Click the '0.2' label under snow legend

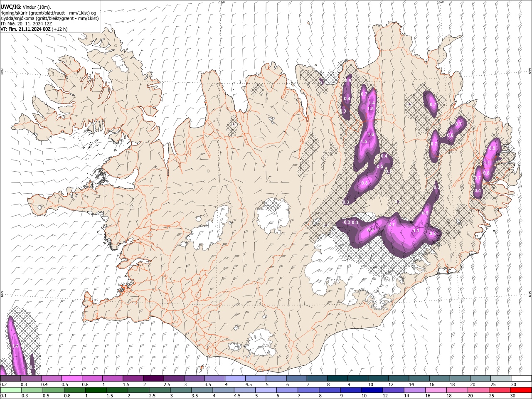(3, 384)
